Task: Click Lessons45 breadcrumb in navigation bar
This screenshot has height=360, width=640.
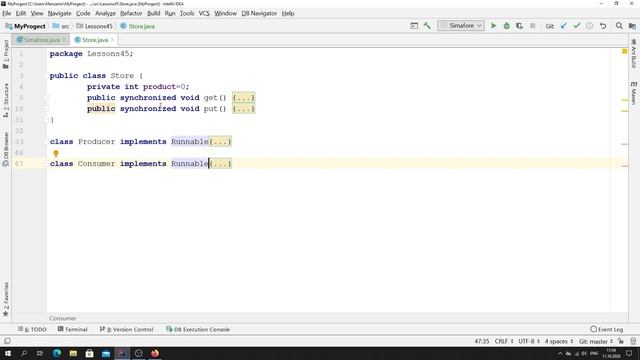Action: pos(94,26)
